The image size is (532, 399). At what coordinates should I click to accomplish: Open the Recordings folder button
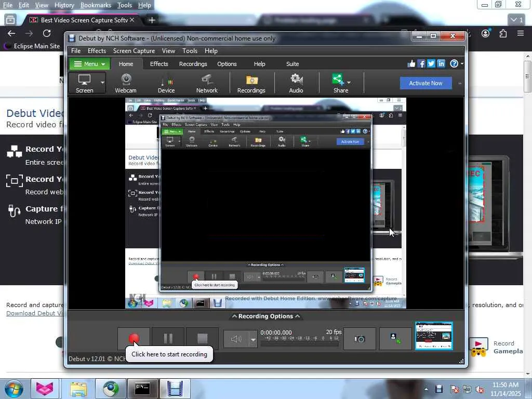tap(251, 83)
